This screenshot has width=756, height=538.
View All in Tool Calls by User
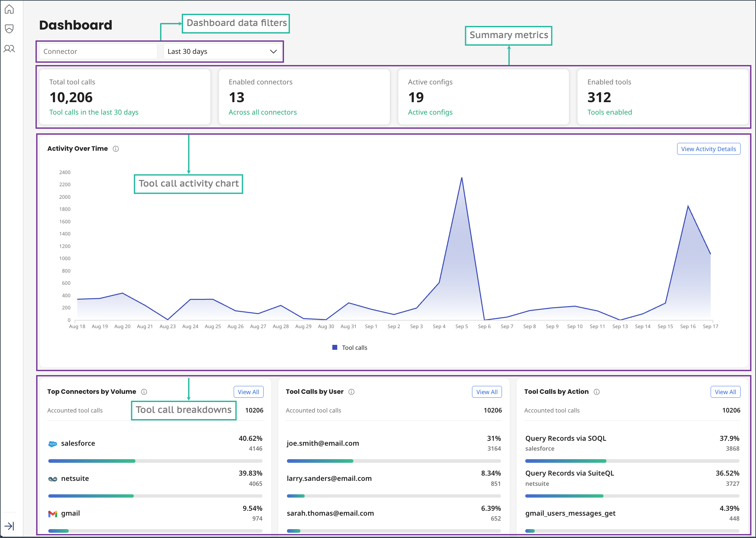[x=486, y=392]
